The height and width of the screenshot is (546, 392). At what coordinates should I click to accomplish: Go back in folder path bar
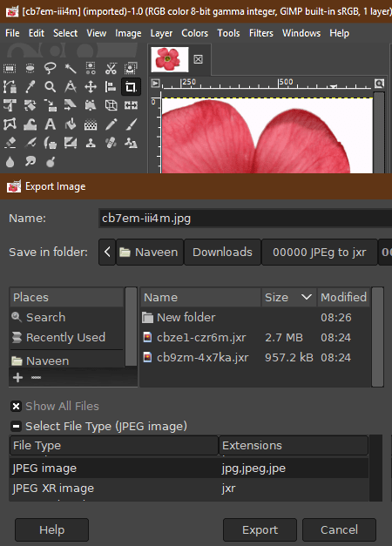click(x=107, y=252)
